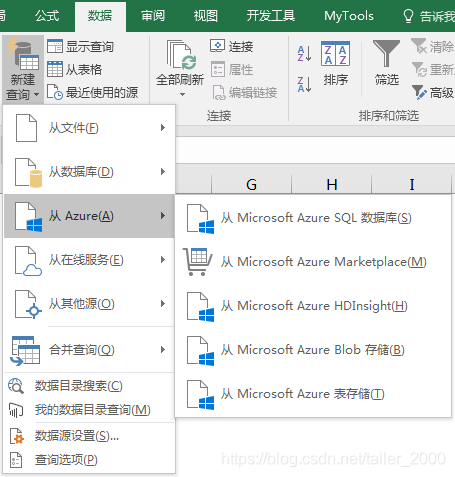The width and height of the screenshot is (455, 477).
Task: Click the 高级 advanced filter icon
Action: pyautogui.click(x=419, y=92)
